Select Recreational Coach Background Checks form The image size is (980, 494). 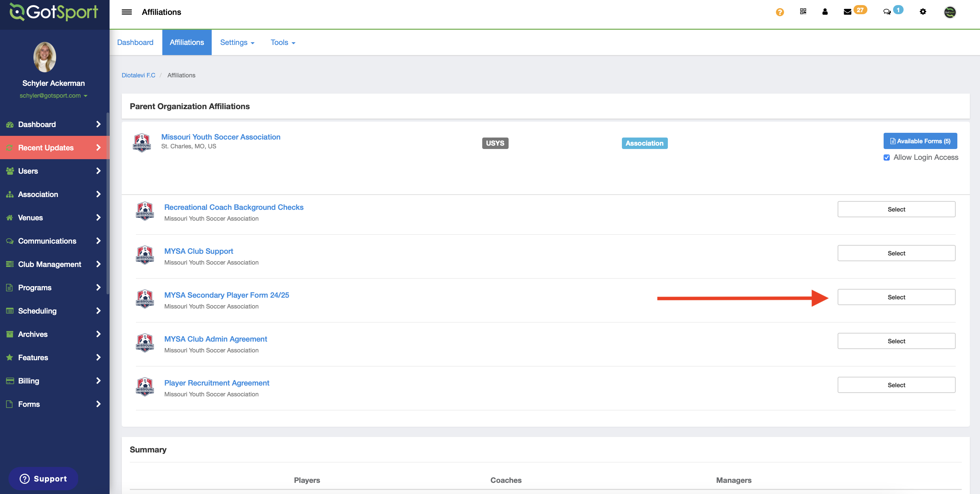(896, 209)
